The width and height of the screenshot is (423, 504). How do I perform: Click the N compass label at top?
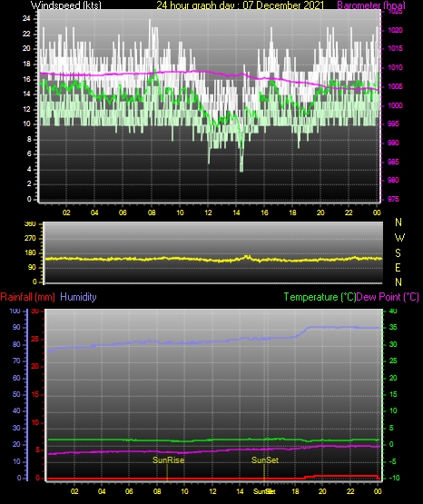point(398,222)
